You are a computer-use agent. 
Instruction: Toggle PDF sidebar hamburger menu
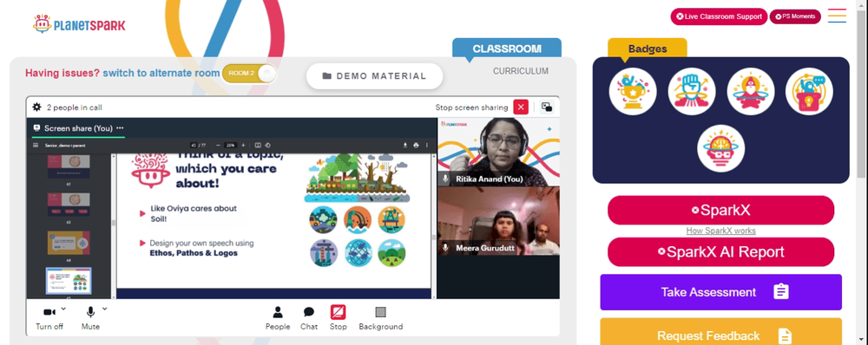click(x=36, y=145)
